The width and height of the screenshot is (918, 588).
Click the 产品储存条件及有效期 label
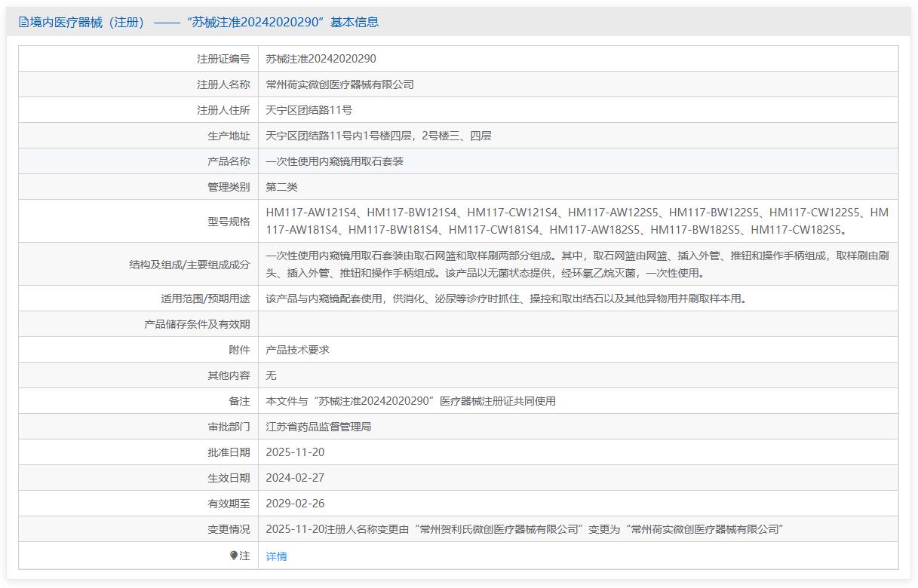pos(197,324)
